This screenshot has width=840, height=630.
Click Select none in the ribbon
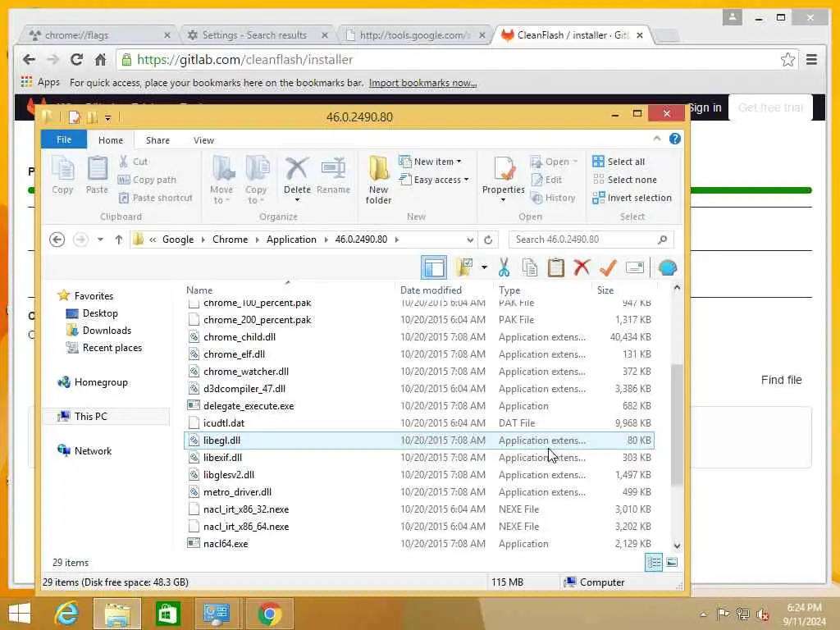point(624,180)
